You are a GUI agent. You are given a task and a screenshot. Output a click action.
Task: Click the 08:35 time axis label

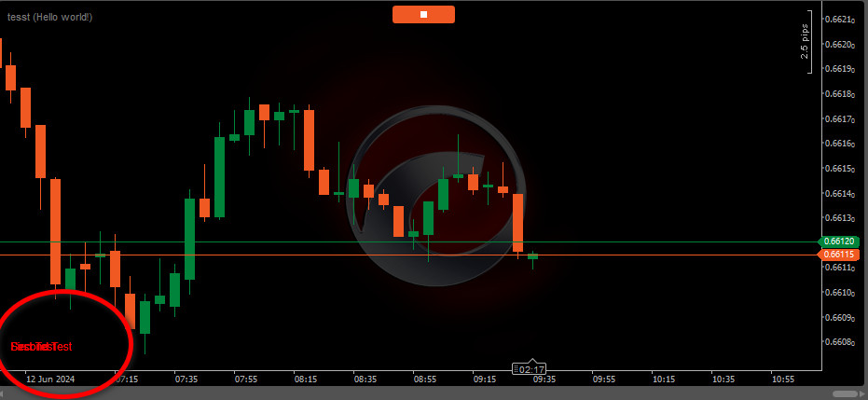pos(365,379)
